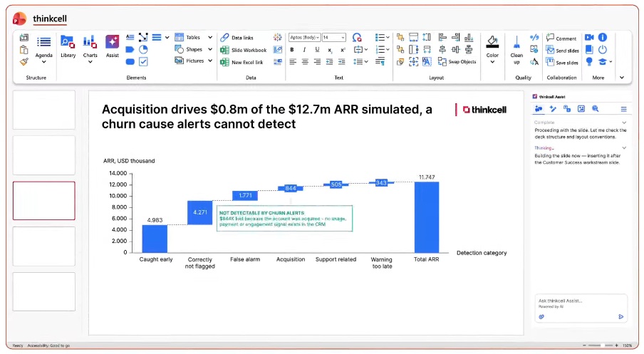Viewport: 644px width, 354px height.
Task: Open the Assist panel hamburger menu
Action: point(623,109)
